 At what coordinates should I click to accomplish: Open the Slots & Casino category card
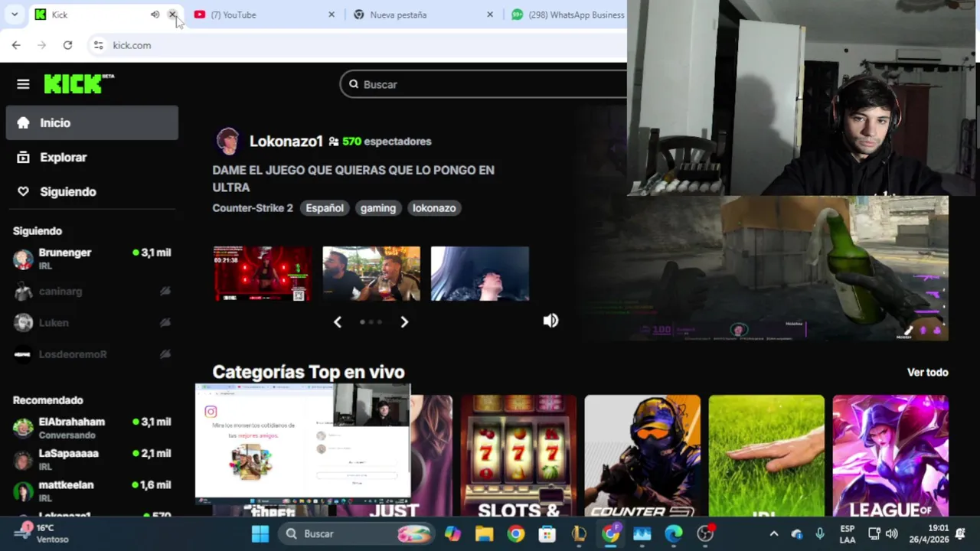tap(518, 456)
